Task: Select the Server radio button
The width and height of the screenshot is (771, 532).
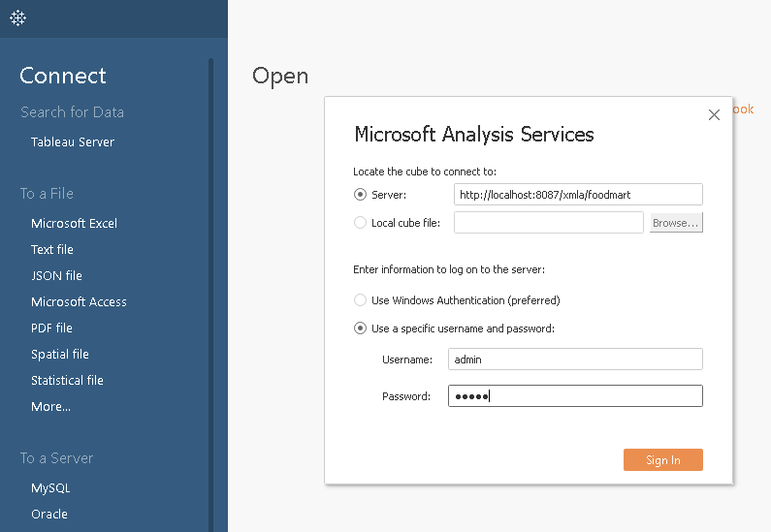Action: click(360, 195)
